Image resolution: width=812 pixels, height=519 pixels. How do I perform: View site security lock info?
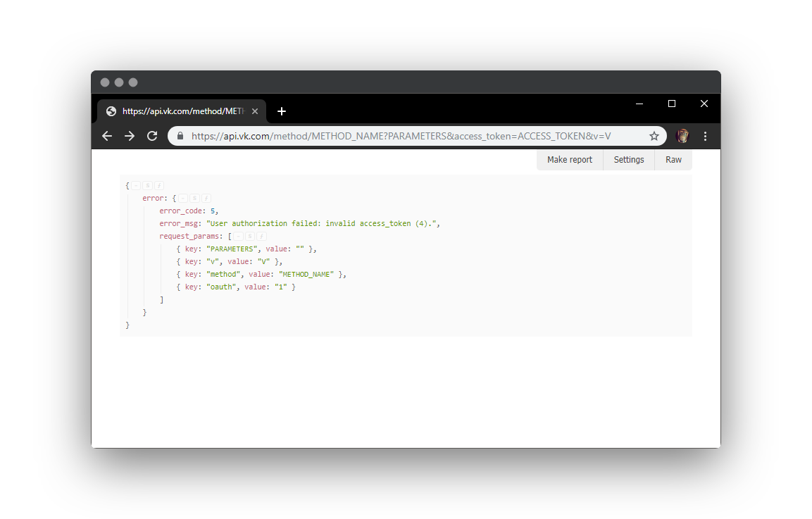click(180, 136)
